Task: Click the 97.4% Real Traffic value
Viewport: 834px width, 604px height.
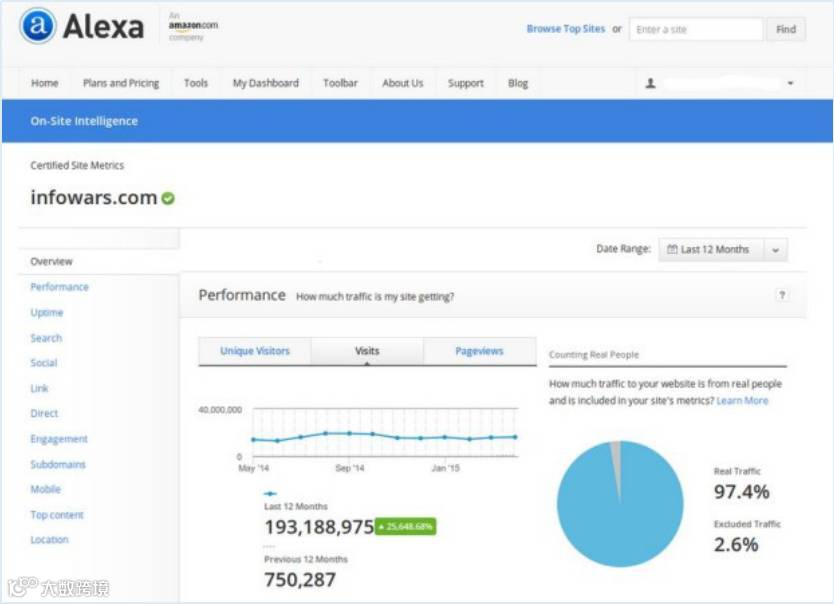Action: pos(741,492)
